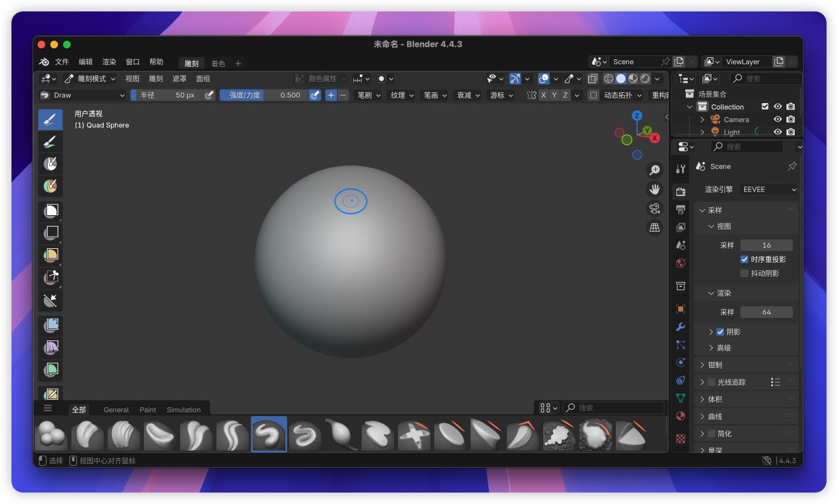Switch to the 着色 workspace tab
Viewport: 838px width, 504px height.
tap(218, 64)
